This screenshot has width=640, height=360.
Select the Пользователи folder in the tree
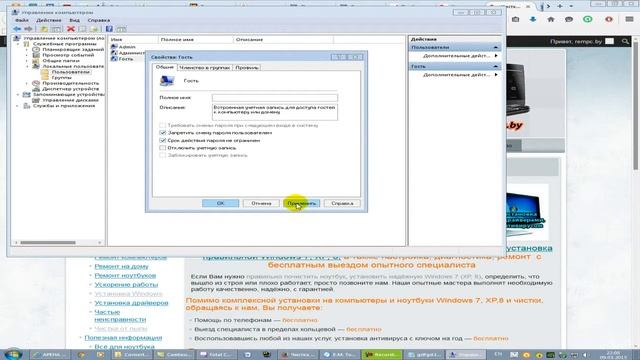pyautogui.click(x=71, y=72)
